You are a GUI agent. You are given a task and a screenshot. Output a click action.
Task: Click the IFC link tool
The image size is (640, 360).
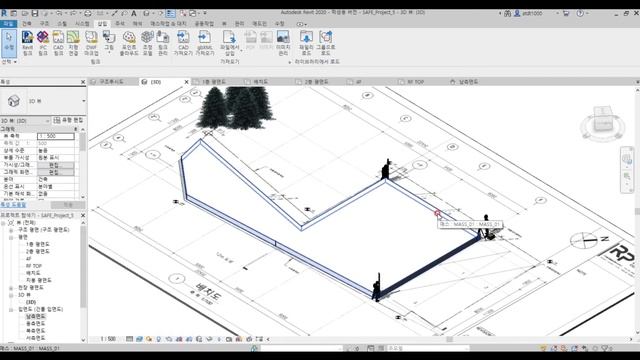pyautogui.click(x=43, y=43)
